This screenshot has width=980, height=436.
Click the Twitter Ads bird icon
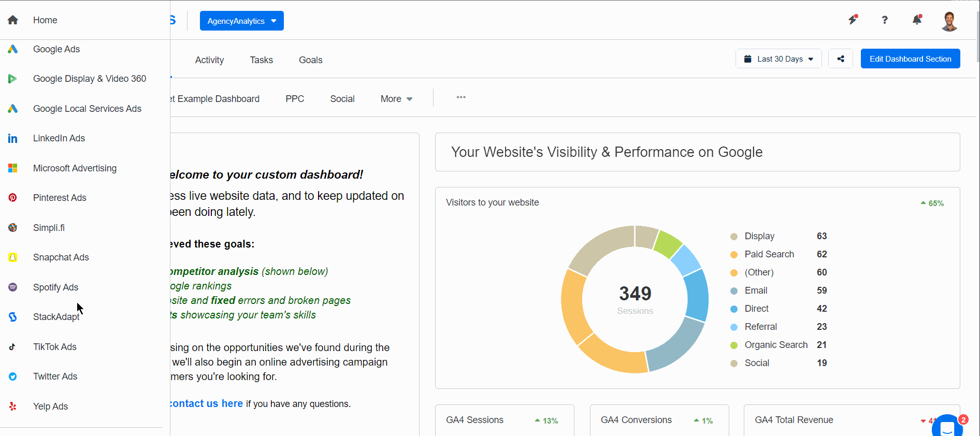tap(13, 376)
